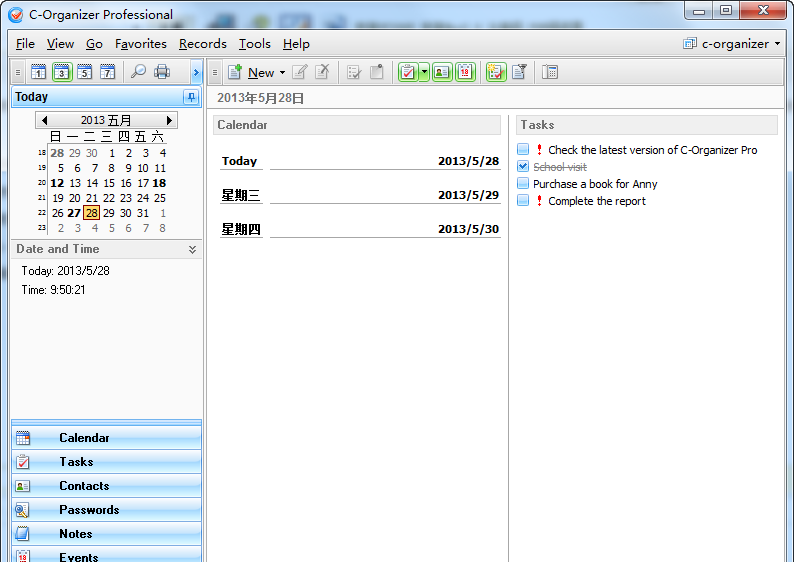Switch to 1-day calendar view
794x562 pixels.
[38, 72]
